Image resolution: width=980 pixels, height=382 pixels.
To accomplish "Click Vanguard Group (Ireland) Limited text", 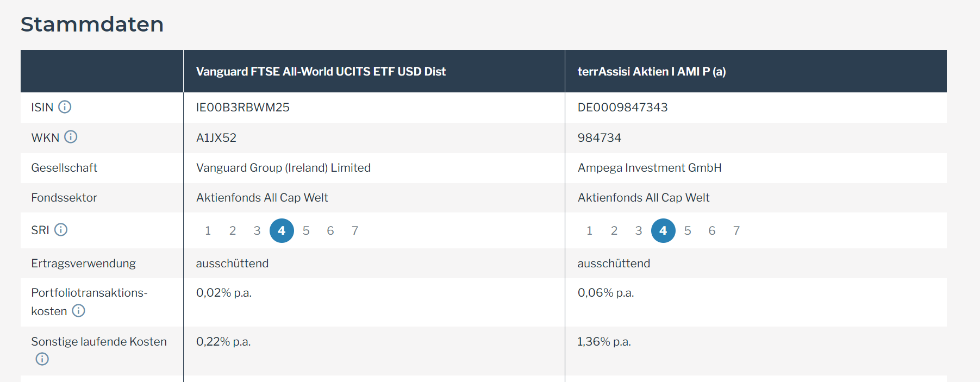I will [283, 168].
